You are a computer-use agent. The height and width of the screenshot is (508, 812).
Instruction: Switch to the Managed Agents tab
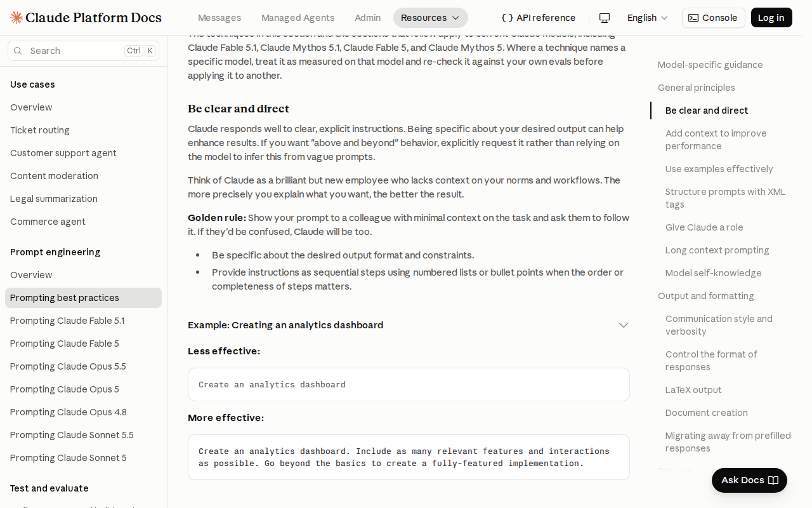point(298,18)
